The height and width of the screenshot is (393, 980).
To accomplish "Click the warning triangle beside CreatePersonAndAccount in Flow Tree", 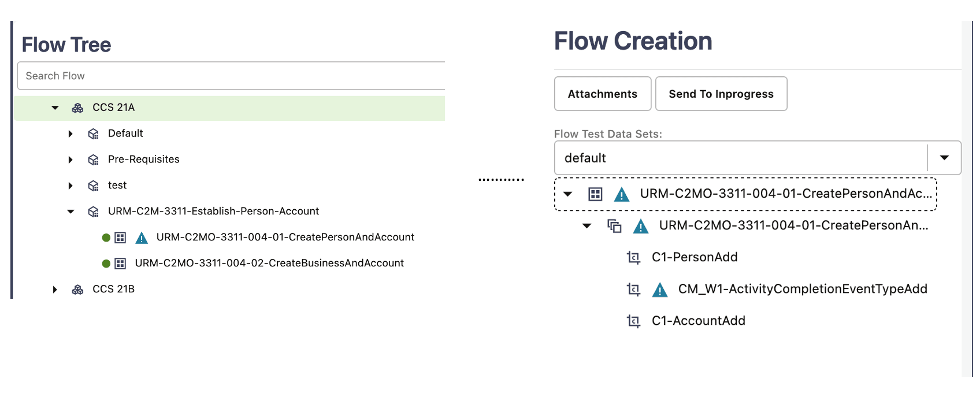I will click(142, 238).
